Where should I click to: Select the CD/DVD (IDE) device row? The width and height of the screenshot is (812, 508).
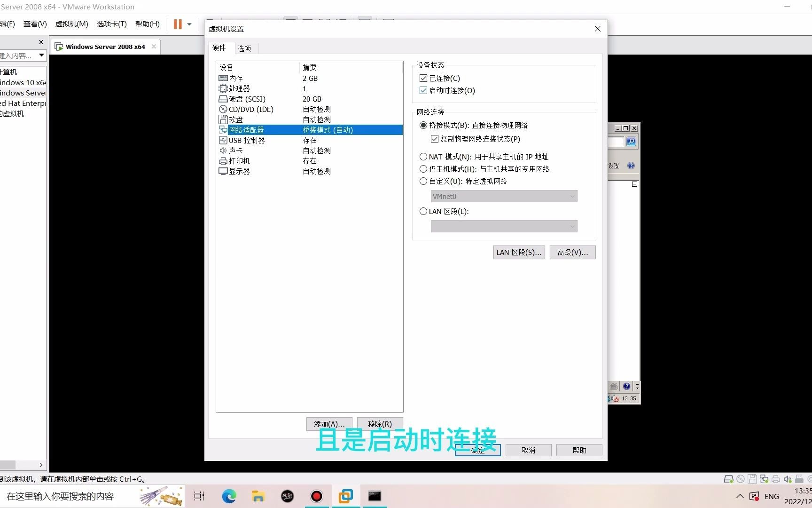(x=309, y=109)
